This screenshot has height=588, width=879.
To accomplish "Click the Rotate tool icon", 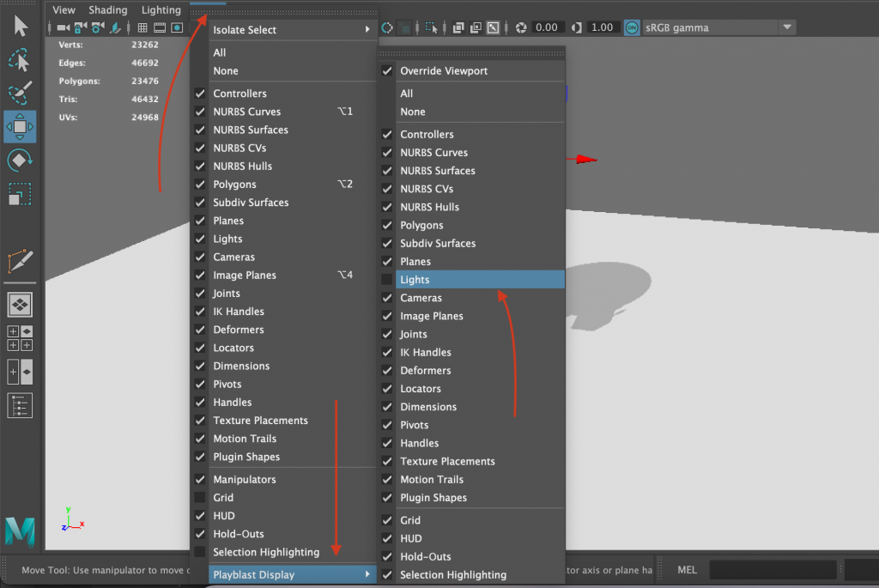I will pyautogui.click(x=20, y=160).
